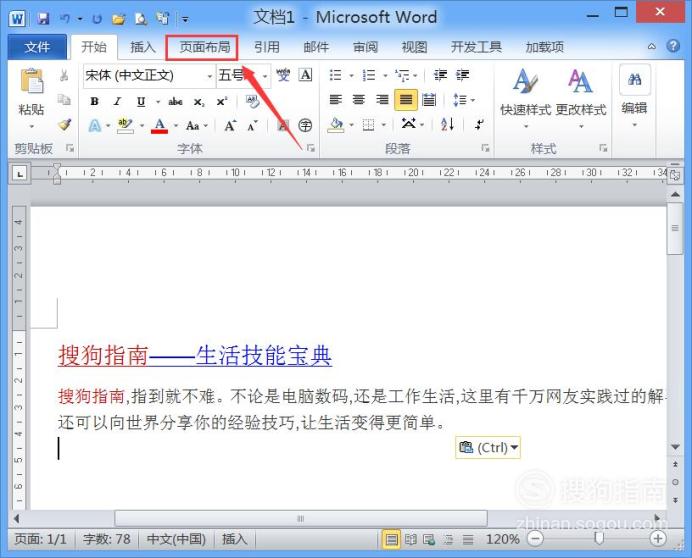Switch to the 页面布局 Page Layout tab
Screen dimensions: 692x558
[204, 47]
